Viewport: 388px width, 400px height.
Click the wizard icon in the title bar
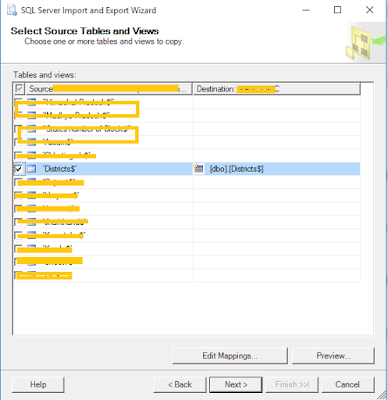tap(12, 10)
